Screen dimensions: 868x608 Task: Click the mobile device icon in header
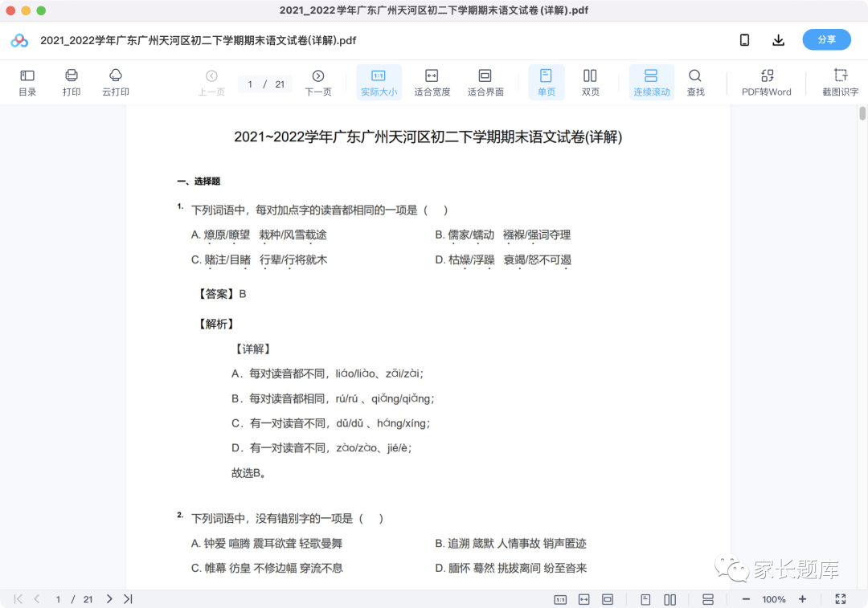[x=744, y=40]
